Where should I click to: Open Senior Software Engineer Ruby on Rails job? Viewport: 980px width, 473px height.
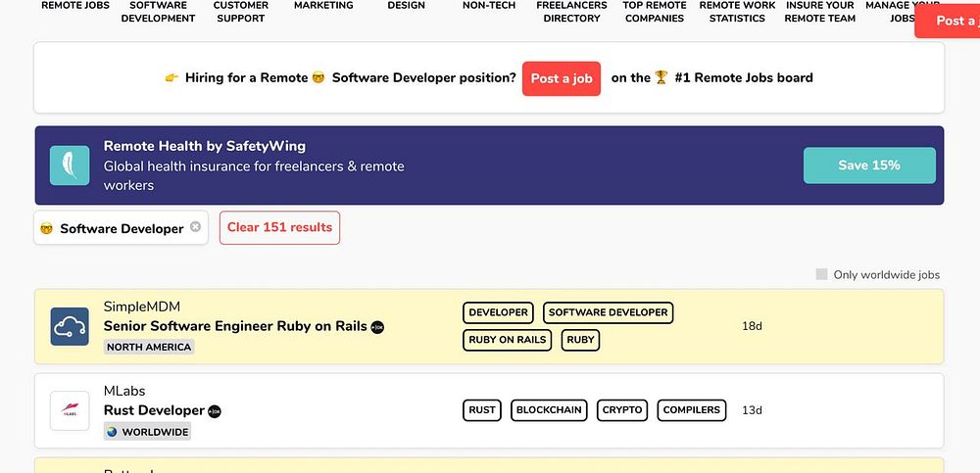[235, 326]
